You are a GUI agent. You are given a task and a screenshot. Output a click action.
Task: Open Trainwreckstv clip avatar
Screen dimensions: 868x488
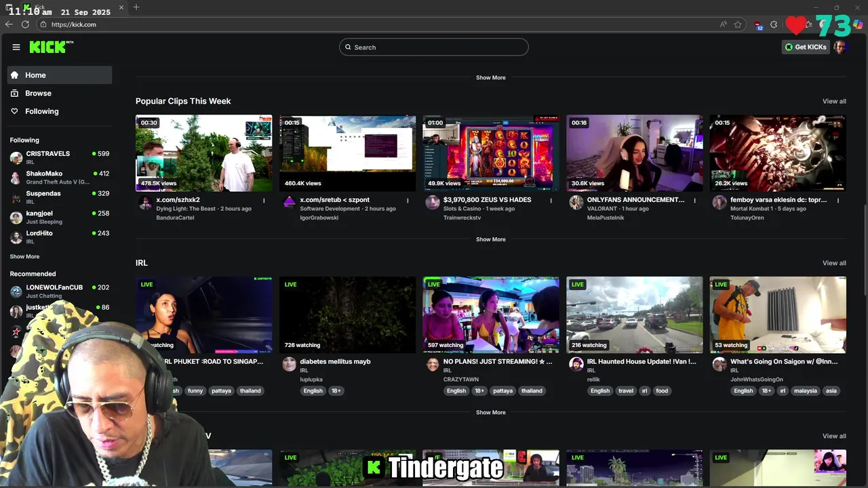[x=433, y=202]
